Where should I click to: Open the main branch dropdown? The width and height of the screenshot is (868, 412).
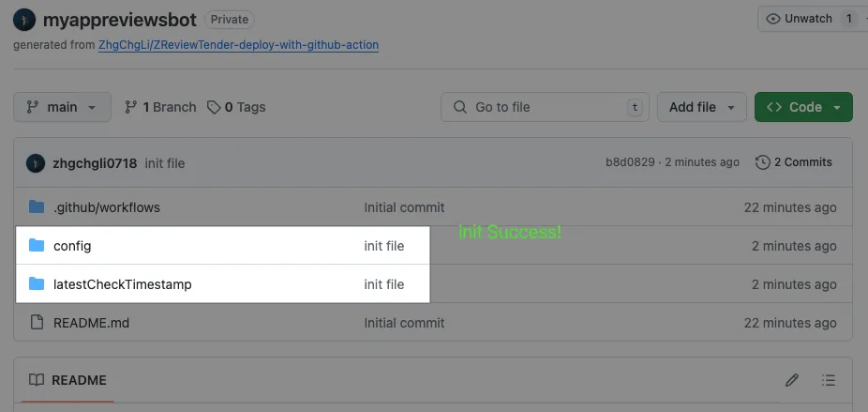(62, 107)
